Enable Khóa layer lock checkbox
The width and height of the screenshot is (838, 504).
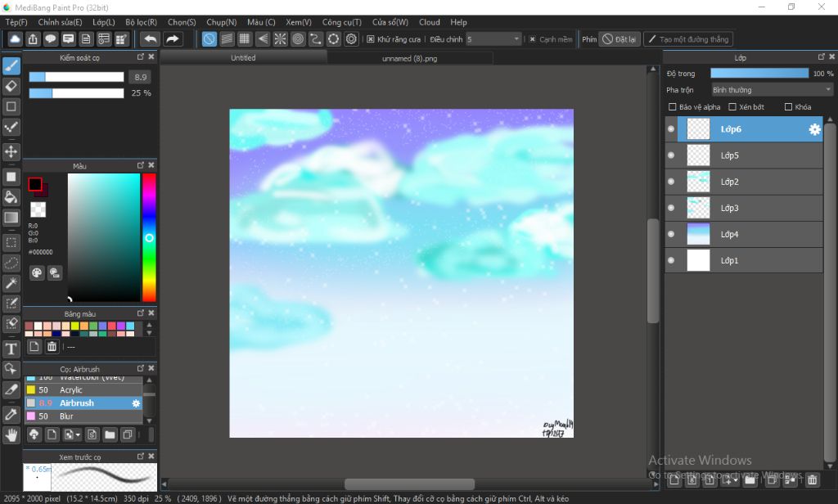[x=788, y=107]
